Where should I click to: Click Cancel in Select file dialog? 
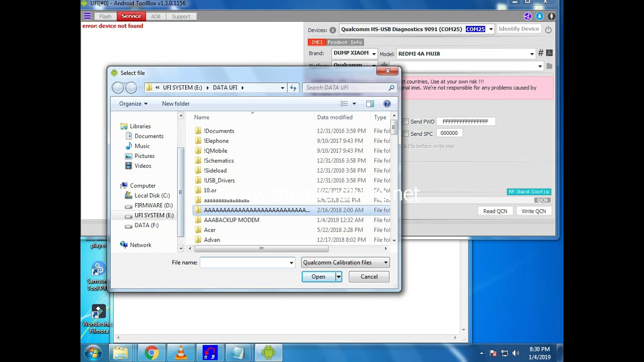[369, 277]
